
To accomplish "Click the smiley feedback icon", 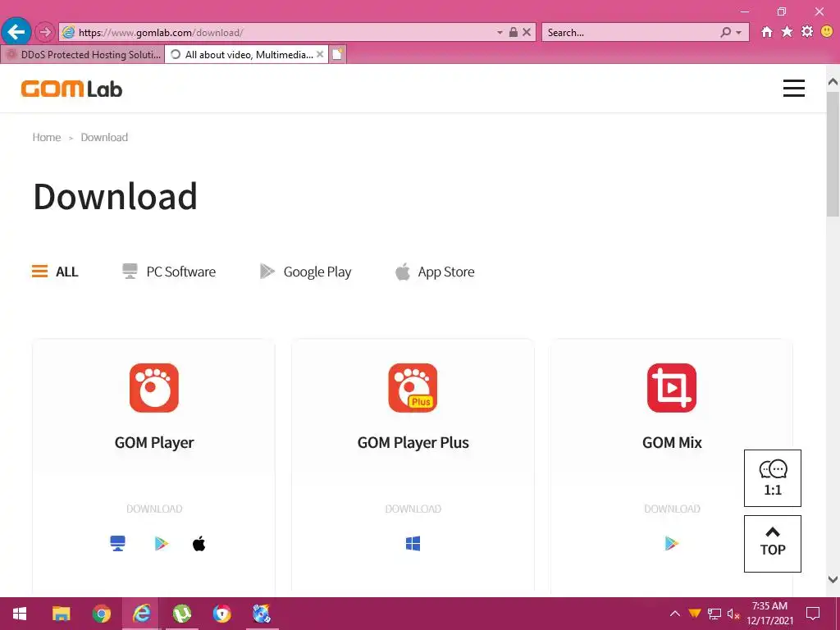I will pyautogui.click(x=827, y=32).
